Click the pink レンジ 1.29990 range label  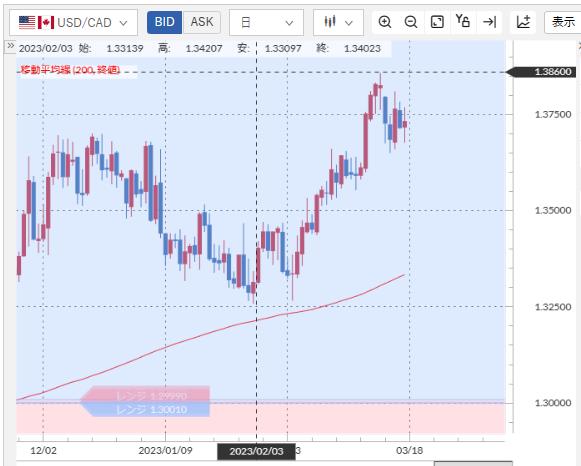(146, 394)
